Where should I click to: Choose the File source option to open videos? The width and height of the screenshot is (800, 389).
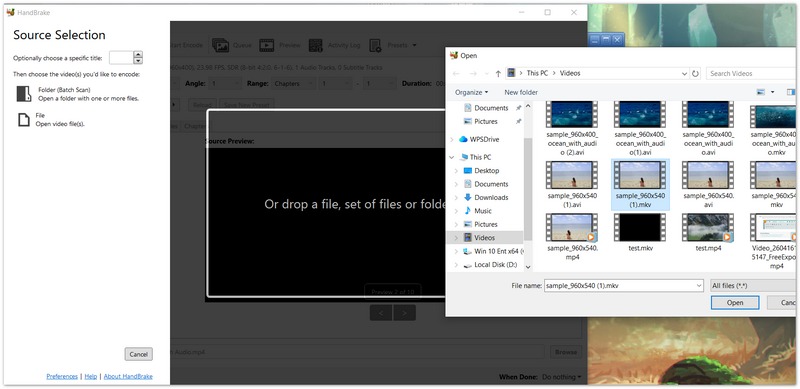(x=51, y=119)
